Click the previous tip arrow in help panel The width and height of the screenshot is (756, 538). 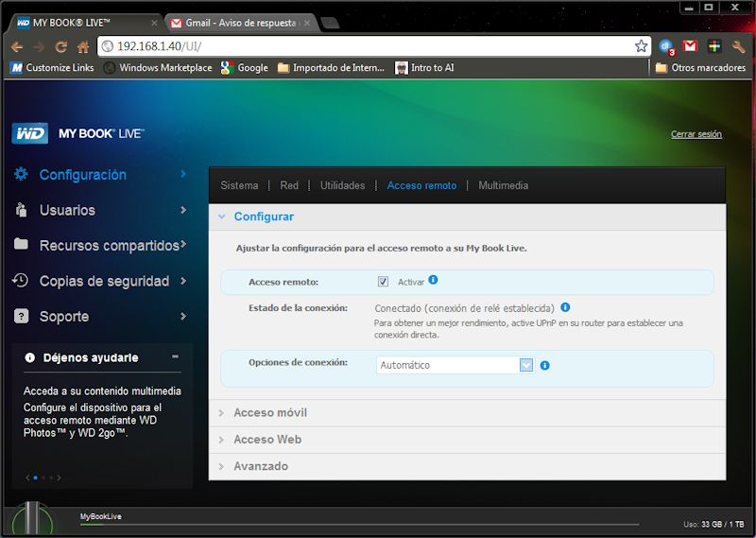coord(27,477)
